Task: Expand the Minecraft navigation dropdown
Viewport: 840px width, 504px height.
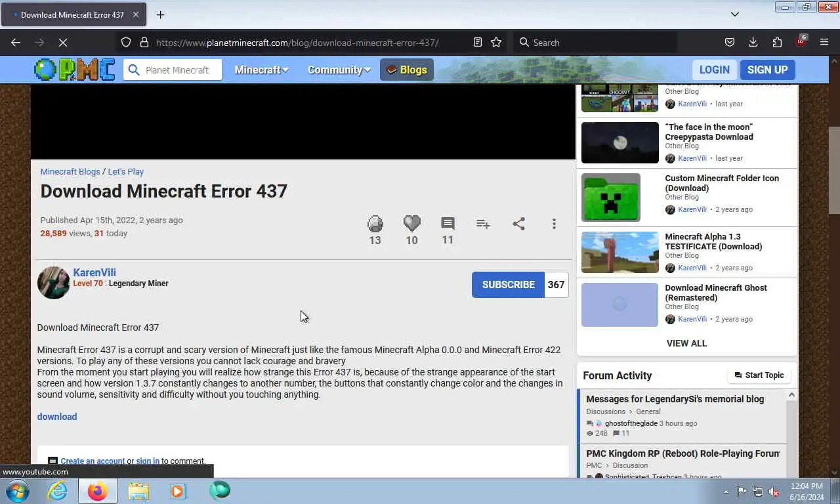Action: click(x=261, y=70)
